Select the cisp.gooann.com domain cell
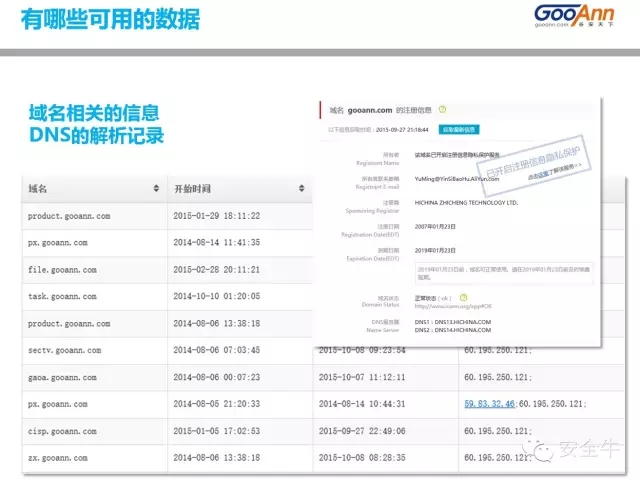This screenshot has height=481, width=640. click(x=62, y=431)
